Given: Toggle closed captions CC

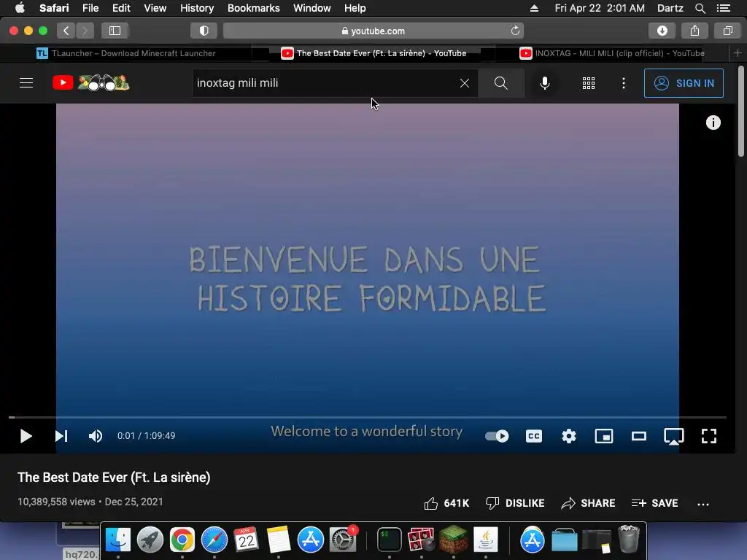Looking at the screenshot, I should pyautogui.click(x=533, y=436).
